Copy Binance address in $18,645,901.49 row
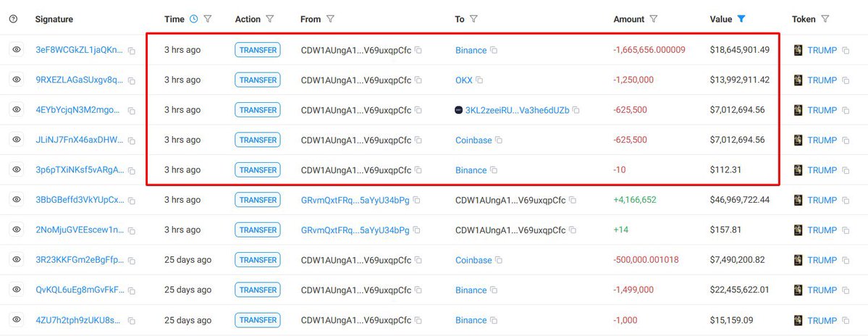The height and width of the screenshot is (336, 868). (494, 50)
